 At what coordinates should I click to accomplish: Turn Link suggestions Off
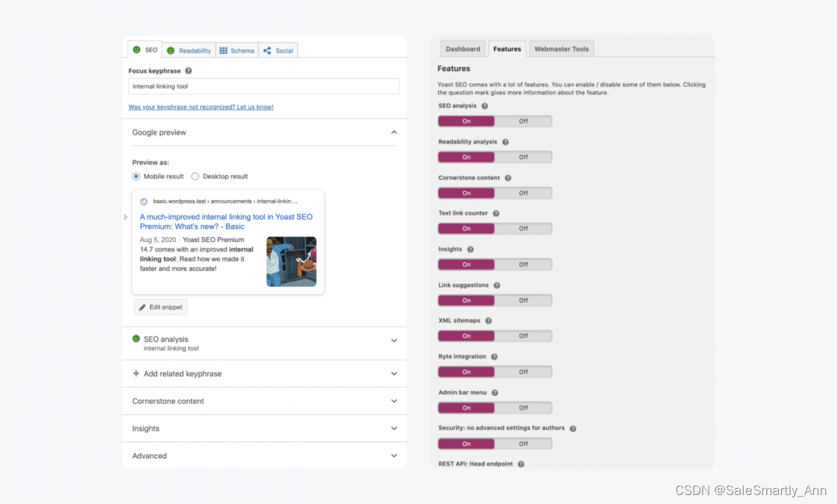(523, 300)
